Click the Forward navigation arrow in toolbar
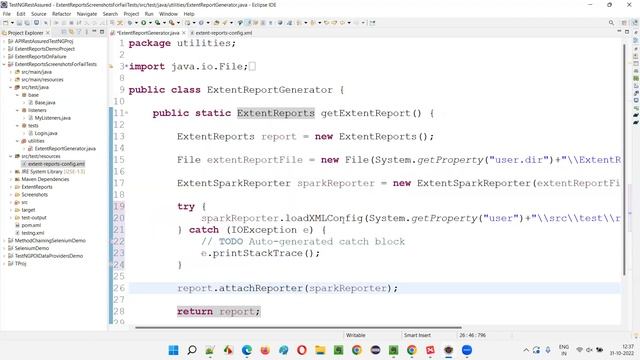 coord(356,23)
